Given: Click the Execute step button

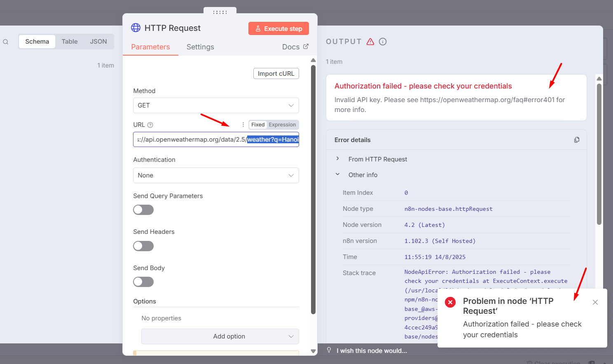Looking at the screenshot, I should pyautogui.click(x=278, y=28).
